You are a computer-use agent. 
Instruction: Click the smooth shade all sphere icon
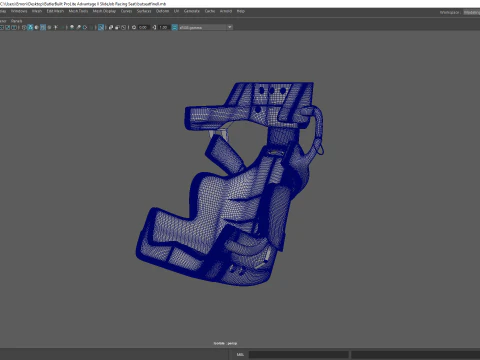(30, 27)
